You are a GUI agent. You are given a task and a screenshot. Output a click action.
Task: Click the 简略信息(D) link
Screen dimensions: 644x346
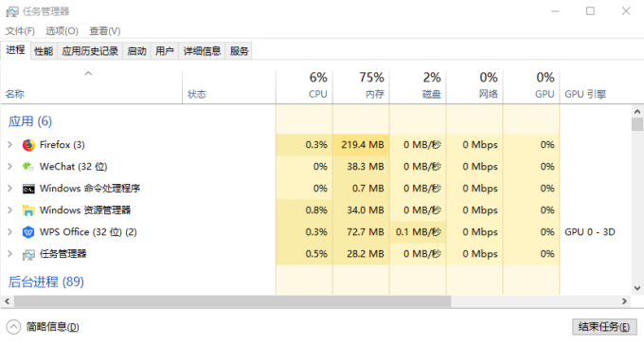[x=53, y=327]
